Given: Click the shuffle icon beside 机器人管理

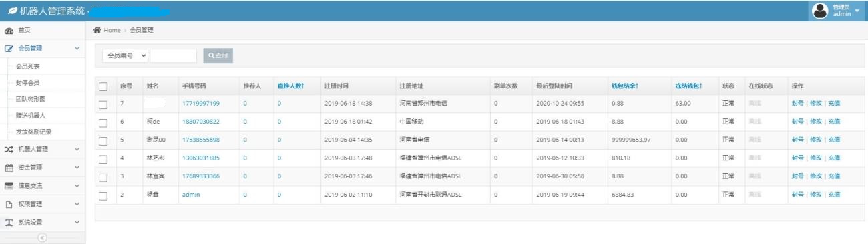Looking at the screenshot, I should click(x=9, y=149).
